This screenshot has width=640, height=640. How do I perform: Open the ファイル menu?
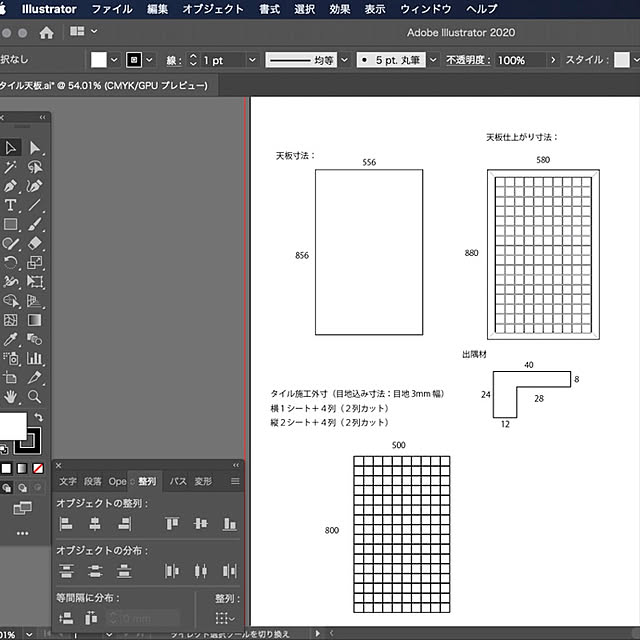tap(112, 9)
